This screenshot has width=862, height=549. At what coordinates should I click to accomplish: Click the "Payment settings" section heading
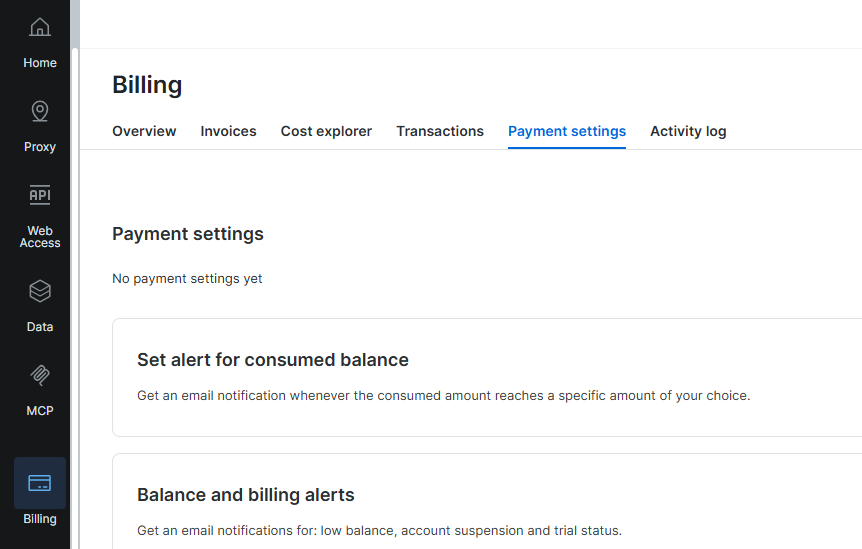[x=188, y=234]
